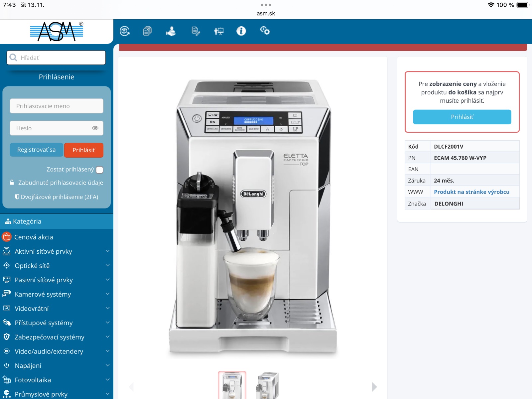Click the Registrovať sa button
Screen dimensions: 532x399
pyautogui.click(x=36, y=150)
